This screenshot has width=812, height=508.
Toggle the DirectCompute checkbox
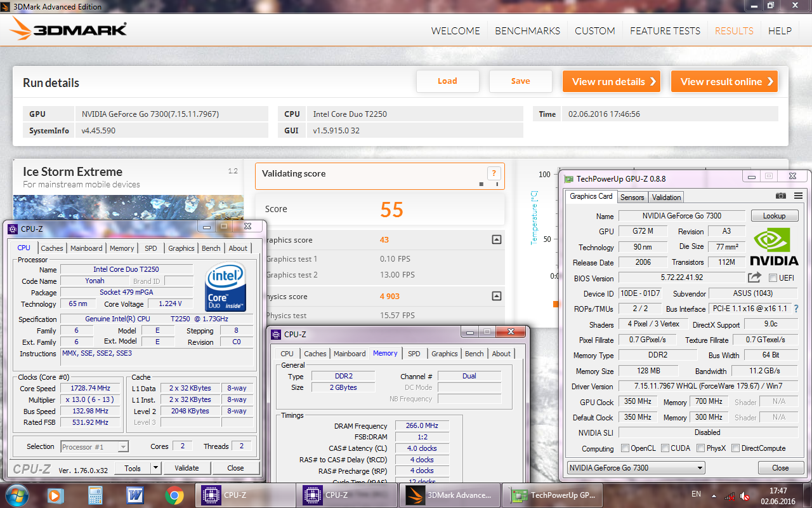(x=736, y=448)
